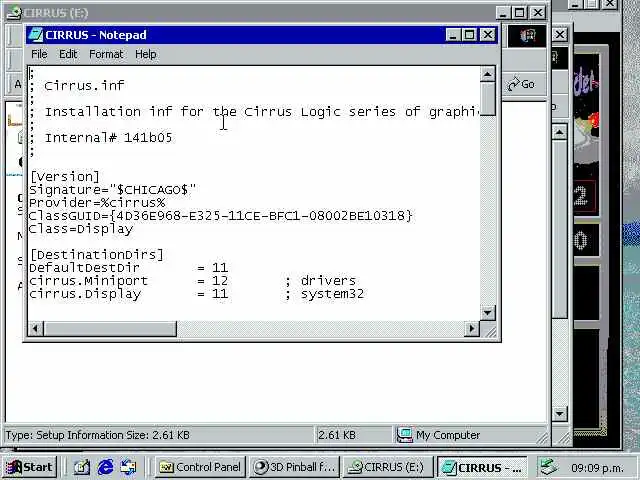Click Notepad window resize grip
This screenshot has height=480, width=640.
tap(490, 331)
